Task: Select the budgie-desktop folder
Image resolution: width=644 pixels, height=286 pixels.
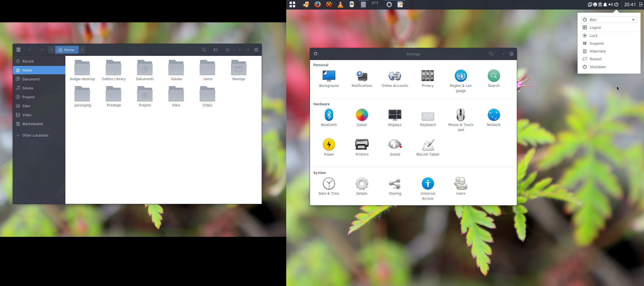Action: tap(82, 70)
